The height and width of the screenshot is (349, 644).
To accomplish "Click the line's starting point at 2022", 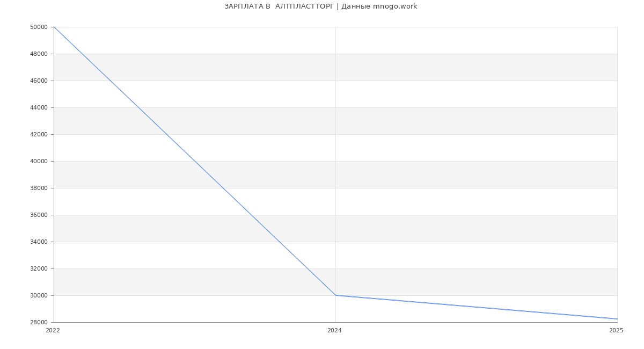I will click(x=54, y=27).
